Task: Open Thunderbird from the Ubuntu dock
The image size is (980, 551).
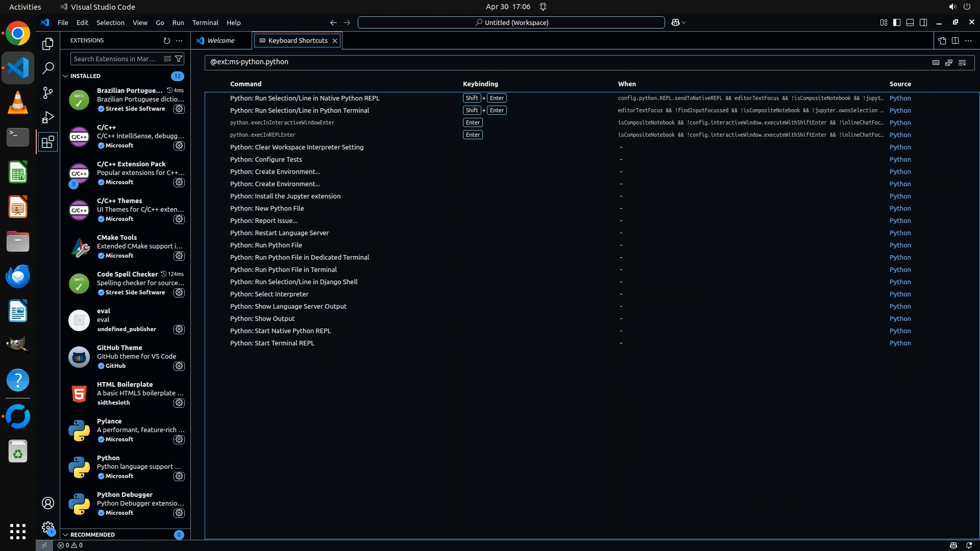Action: pos(18,277)
